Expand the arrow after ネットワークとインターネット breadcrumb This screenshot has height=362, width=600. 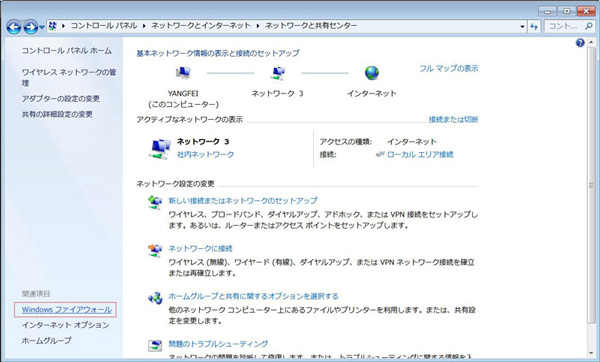[258, 26]
